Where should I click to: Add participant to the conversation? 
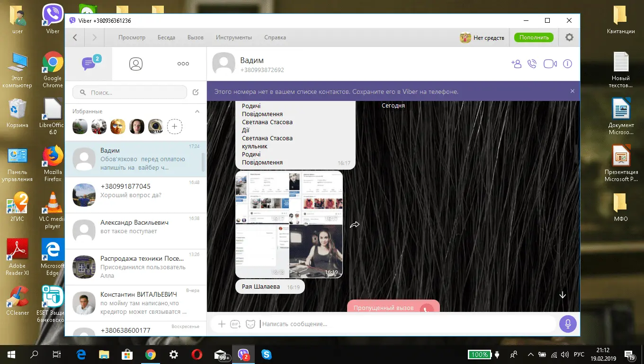(516, 64)
